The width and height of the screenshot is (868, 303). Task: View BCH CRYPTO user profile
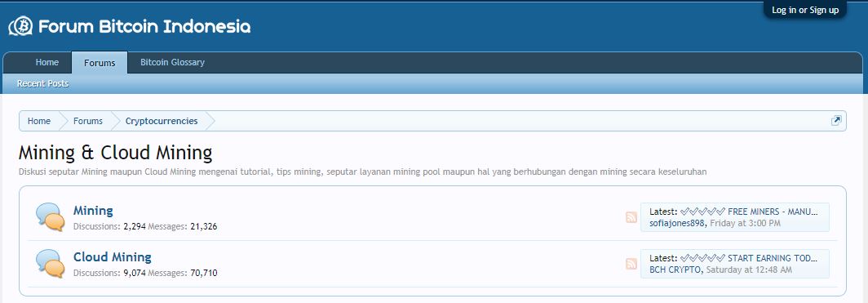pos(675,270)
